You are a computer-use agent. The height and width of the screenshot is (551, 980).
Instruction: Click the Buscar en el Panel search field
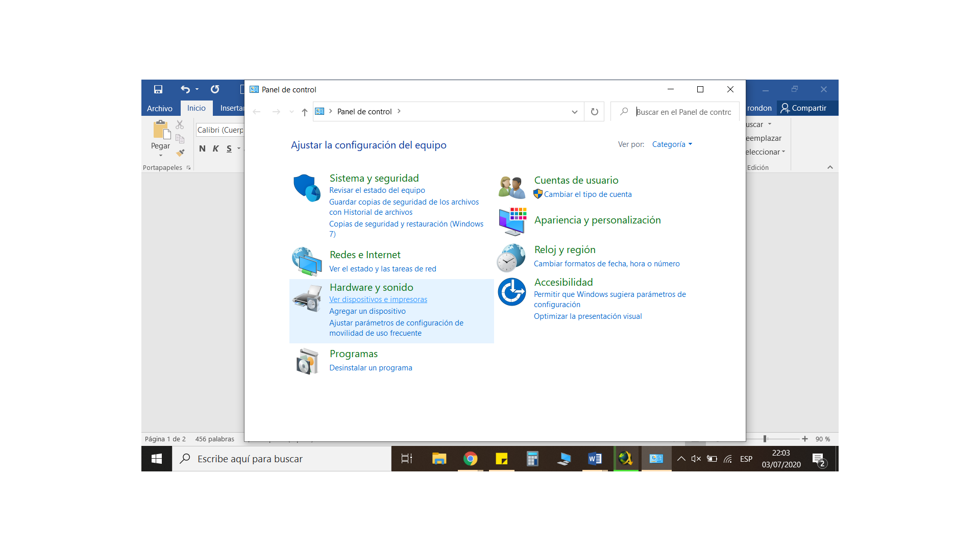pos(683,112)
